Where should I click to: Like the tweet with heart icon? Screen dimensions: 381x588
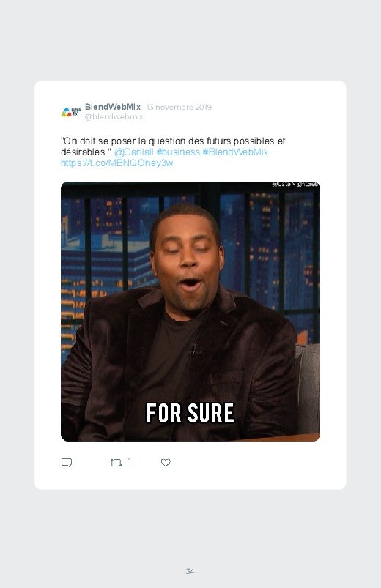pos(166,463)
